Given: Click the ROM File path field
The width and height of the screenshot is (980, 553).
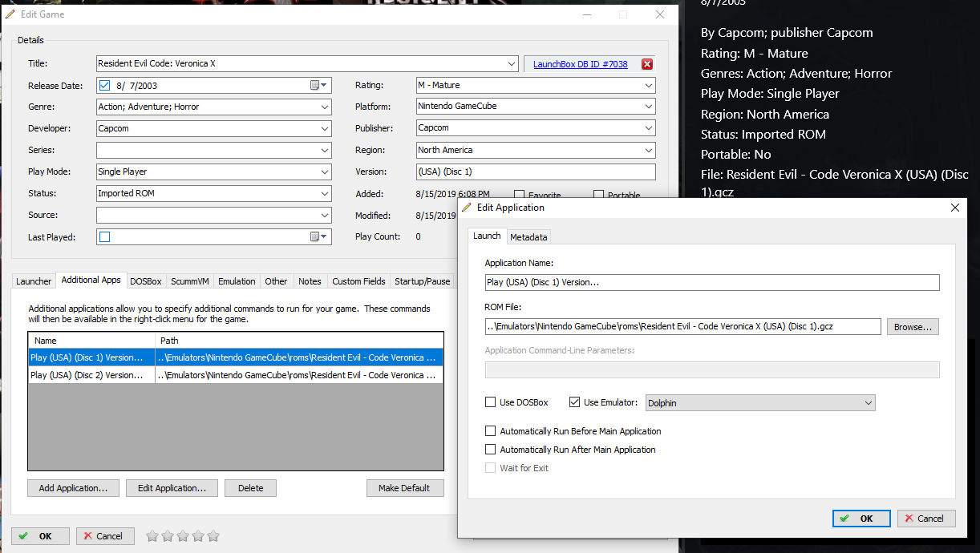Looking at the screenshot, I should tap(683, 326).
